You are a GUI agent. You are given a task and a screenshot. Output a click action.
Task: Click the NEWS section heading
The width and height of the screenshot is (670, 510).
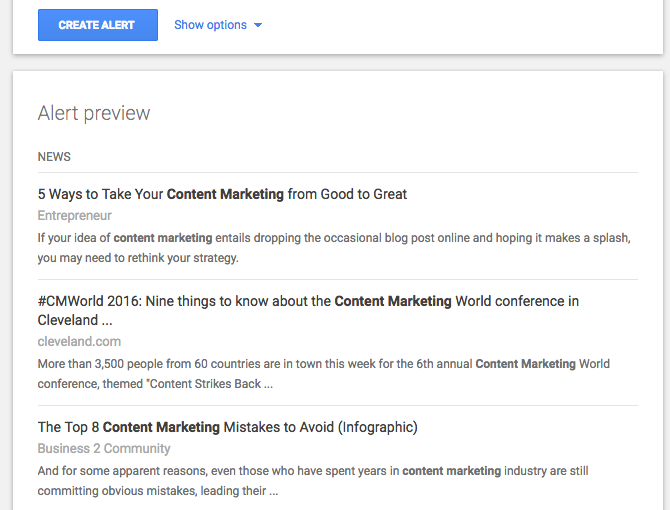[54, 157]
